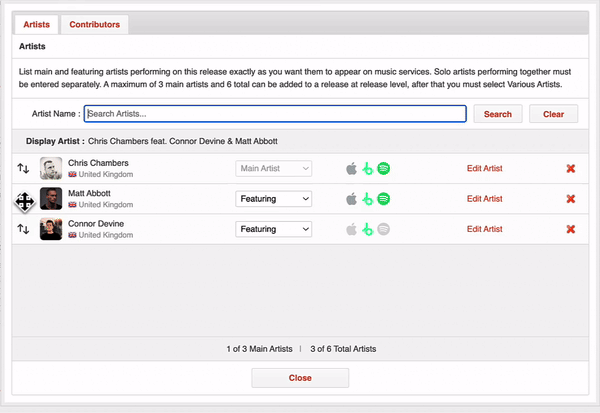The image size is (600, 413).
Task: Click Apple Music icon for Chris Chambers
Action: [x=351, y=168]
